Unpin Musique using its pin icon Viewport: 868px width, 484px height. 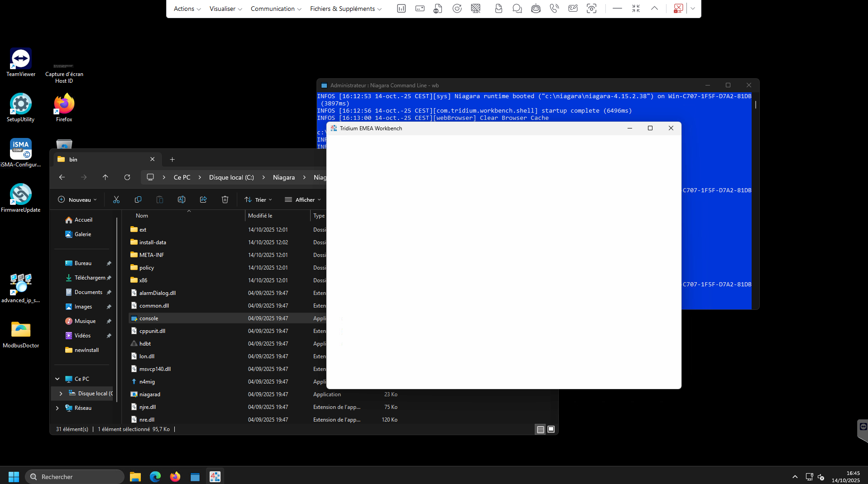[109, 321]
